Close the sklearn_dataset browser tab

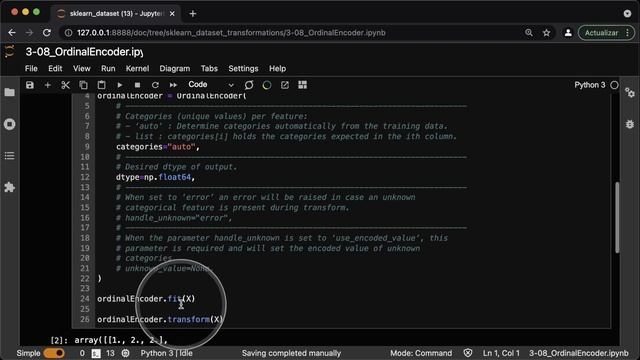[x=172, y=13]
